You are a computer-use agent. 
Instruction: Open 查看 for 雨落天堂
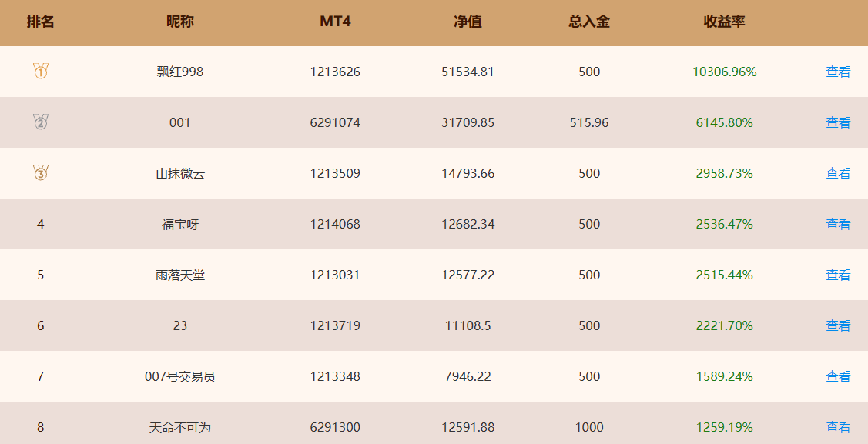837,275
